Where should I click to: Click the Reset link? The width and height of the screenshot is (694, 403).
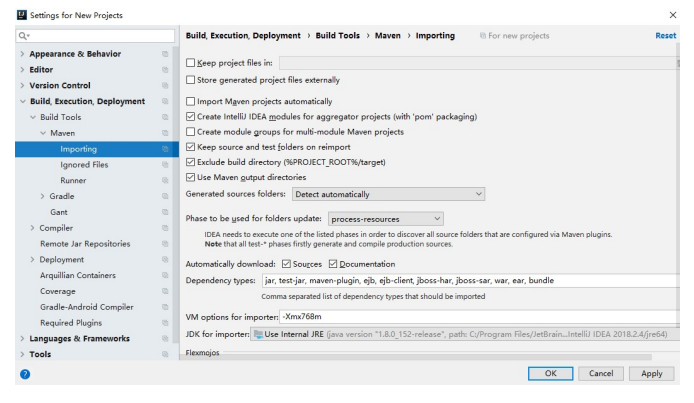point(666,36)
